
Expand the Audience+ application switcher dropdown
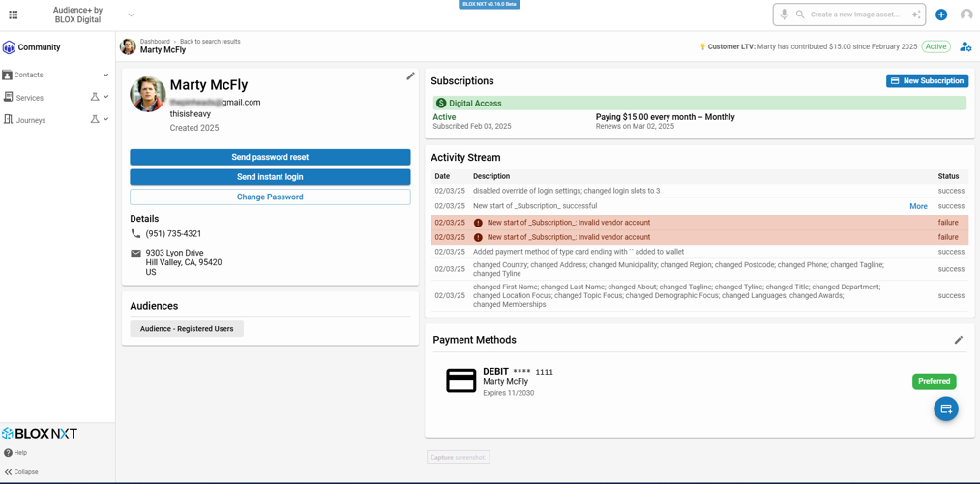131,15
